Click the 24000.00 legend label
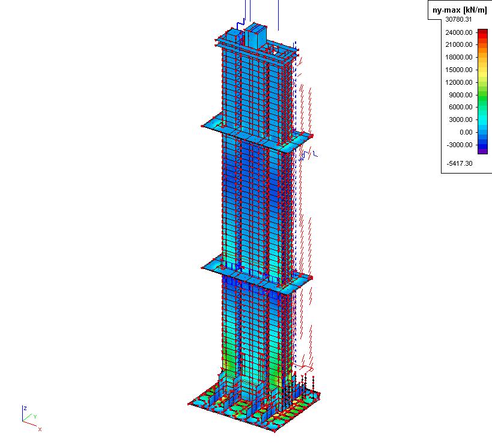The image size is (492, 448). tap(459, 32)
